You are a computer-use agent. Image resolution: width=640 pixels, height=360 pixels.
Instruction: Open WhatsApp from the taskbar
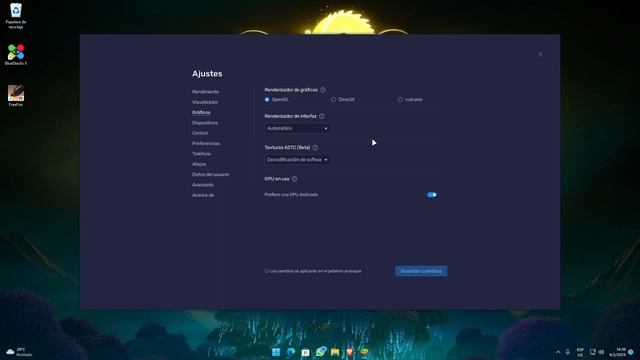click(321, 351)
